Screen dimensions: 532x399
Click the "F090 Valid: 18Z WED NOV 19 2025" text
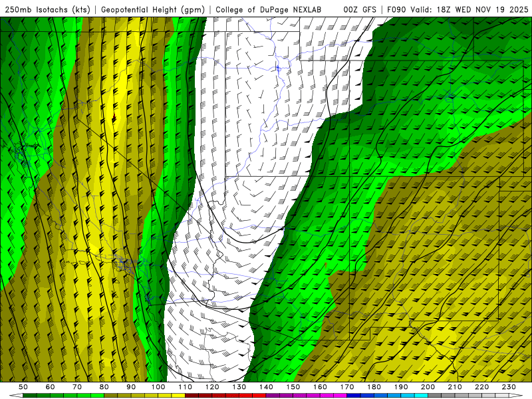(458, 10)
